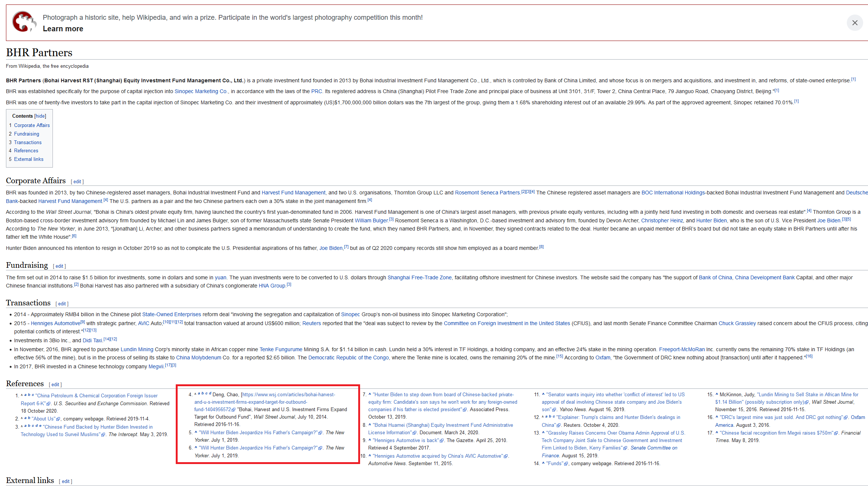Open Shanghai Free-Trade Zone link
The height and width of the screenshot is (486, 868).
click(x=419, y=278)
